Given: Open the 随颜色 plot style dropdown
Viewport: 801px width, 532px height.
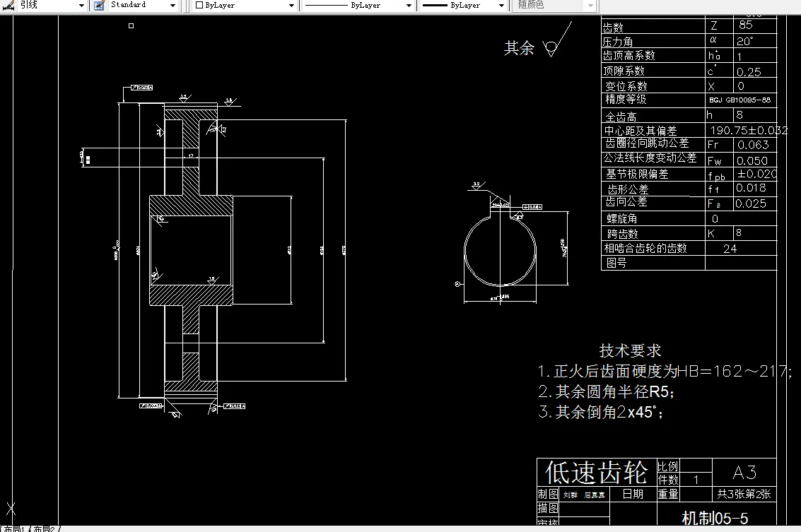Looking at the screenshot, I should 591,6.
